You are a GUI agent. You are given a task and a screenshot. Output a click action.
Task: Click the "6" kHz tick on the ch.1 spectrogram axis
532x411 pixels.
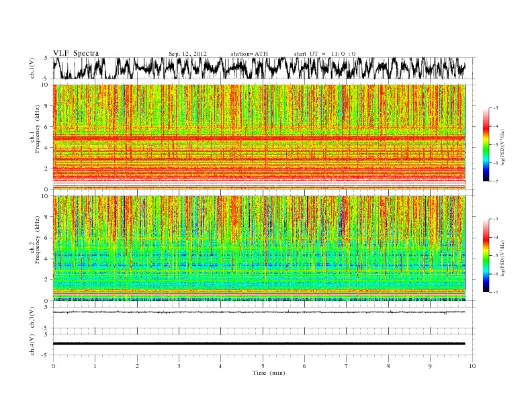[x=46, y=127]
